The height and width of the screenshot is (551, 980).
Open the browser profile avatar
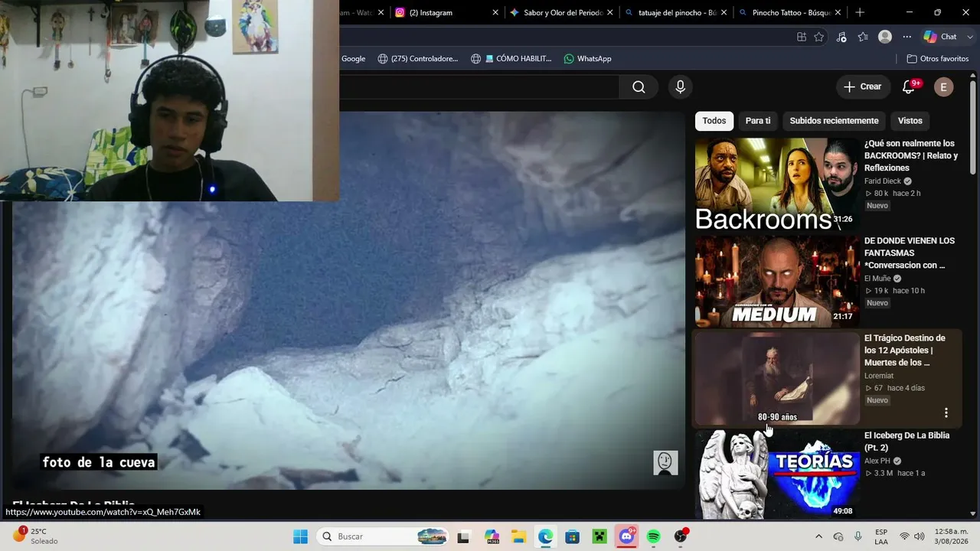(x=885, y=37)
